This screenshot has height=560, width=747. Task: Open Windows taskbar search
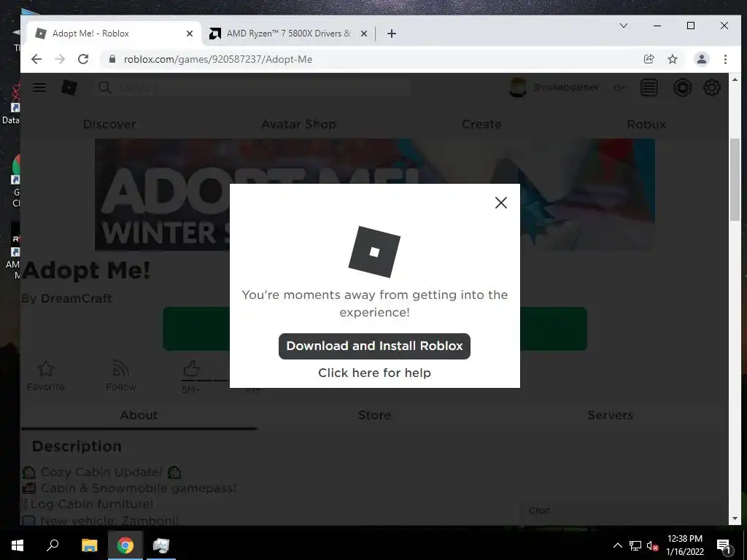click(53, 545)
